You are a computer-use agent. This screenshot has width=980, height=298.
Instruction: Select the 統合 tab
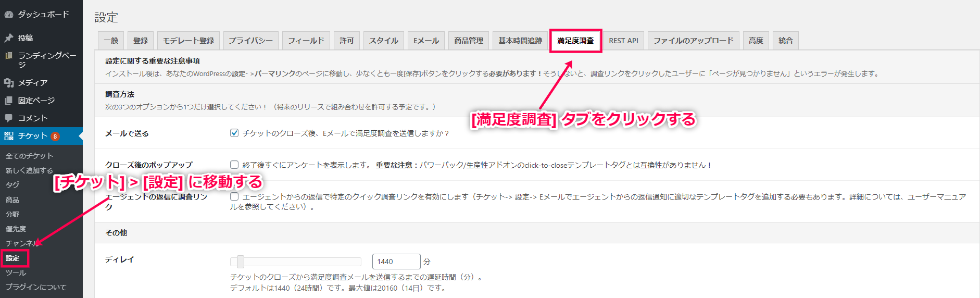tap(786, 41)
